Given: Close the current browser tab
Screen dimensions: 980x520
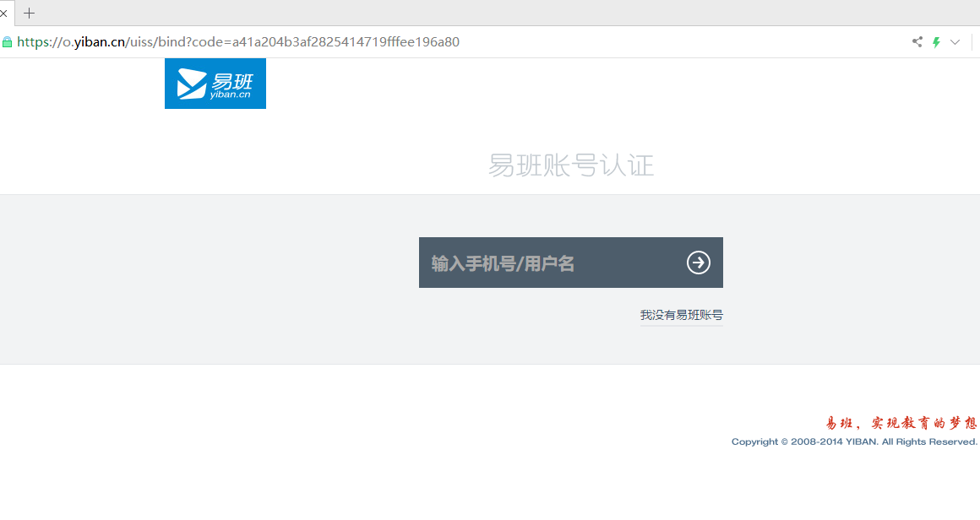Looking at the screenshot, I should pos(3,13).
